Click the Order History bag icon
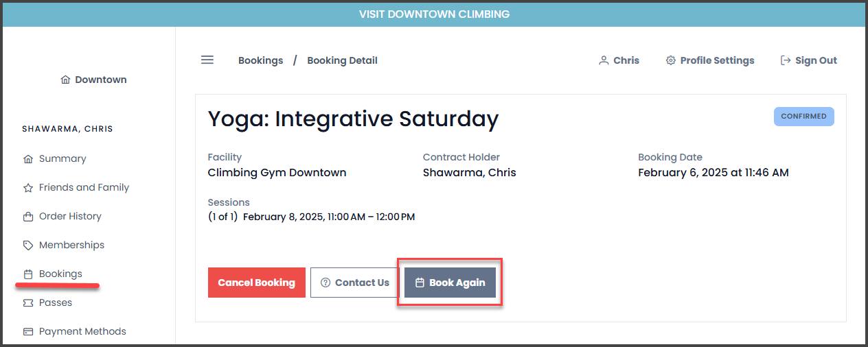Screen dimensions: 868x347 (28, 216)
